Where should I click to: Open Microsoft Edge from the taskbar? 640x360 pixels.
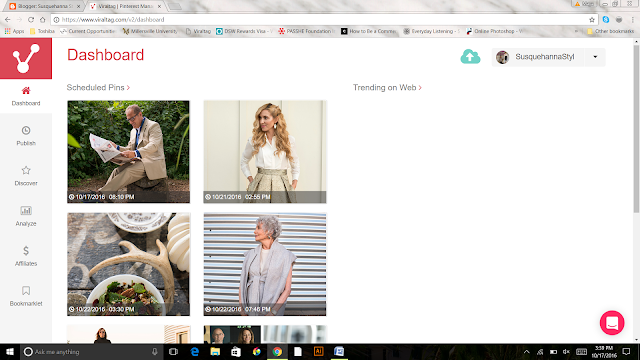click(195, 351)
